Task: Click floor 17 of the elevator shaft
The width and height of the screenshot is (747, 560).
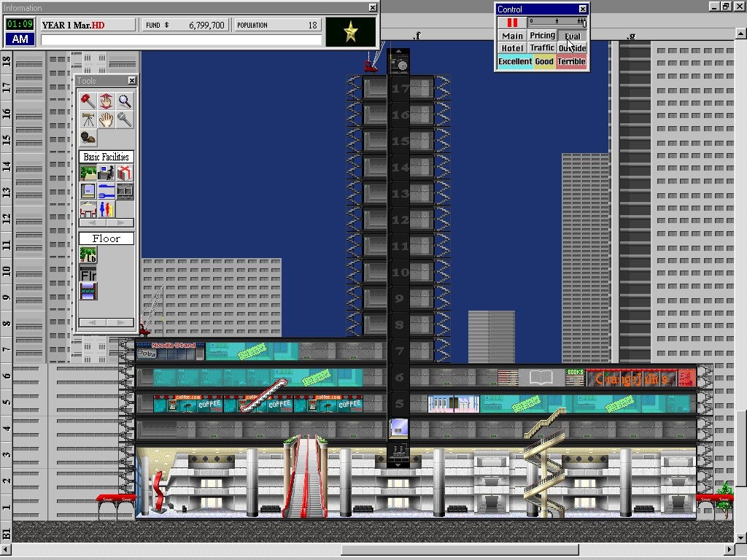Action: (399, 88)
